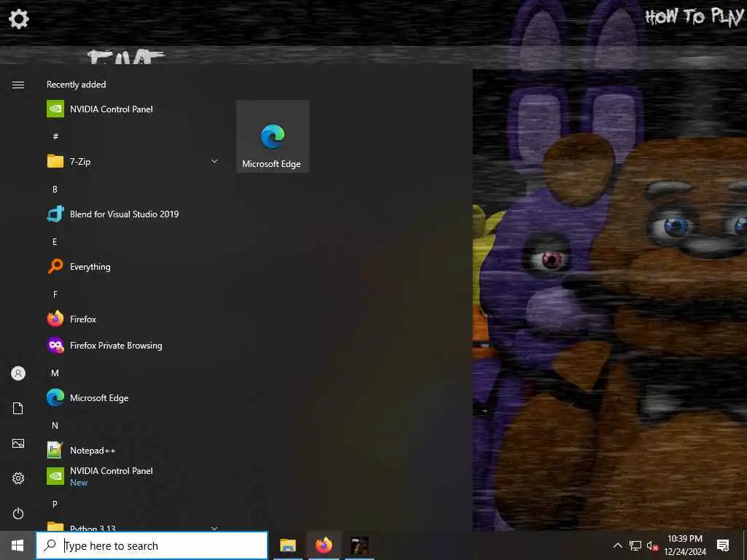Click the E letter section header
Viewport: 747px width, 560px height.
55,241
